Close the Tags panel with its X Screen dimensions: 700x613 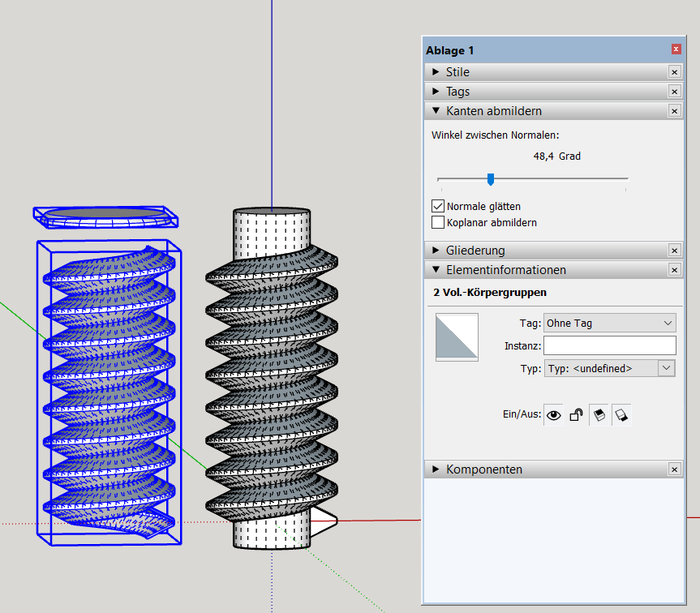(674, 92)
